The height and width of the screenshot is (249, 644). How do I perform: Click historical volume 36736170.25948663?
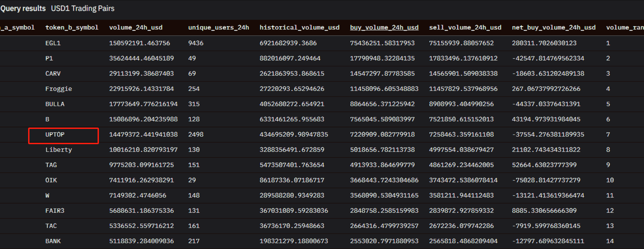[292, 226]
